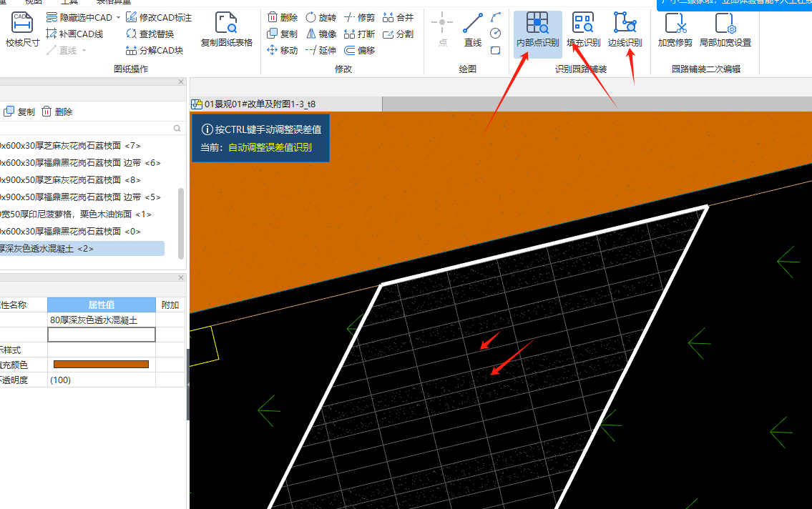
Task: Select the 校核尺寸 dimension check tool
Action: tap(22, 30)
